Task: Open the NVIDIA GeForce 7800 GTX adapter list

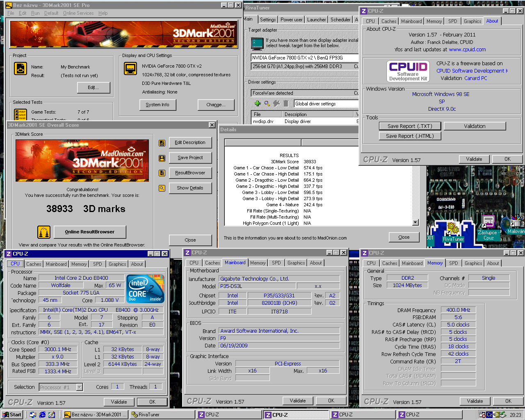Action: [304, 58]
